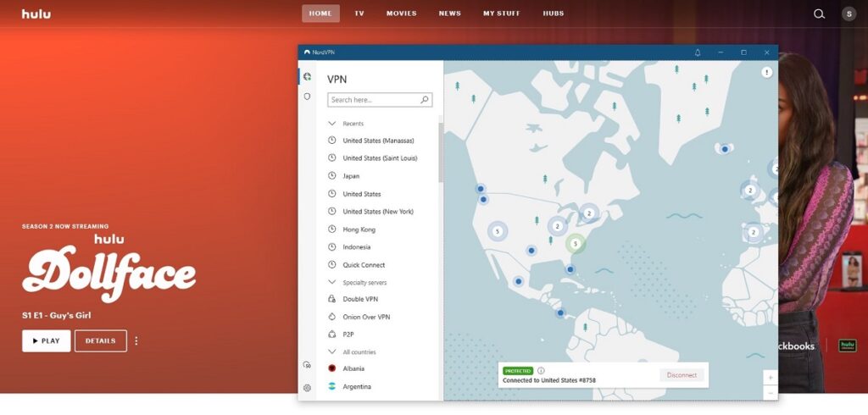Open NordVPN settings gear icon
This screenshot has height=415, width=868.
[x=307, y=388]
